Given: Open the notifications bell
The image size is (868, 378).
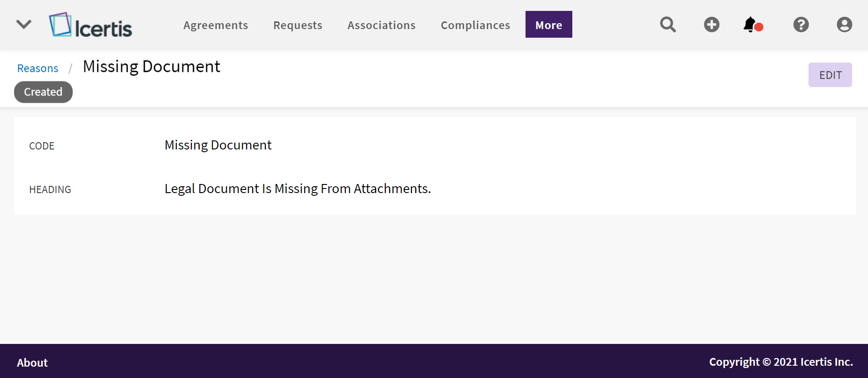Looking at the screenshot, I should point(751,25).
